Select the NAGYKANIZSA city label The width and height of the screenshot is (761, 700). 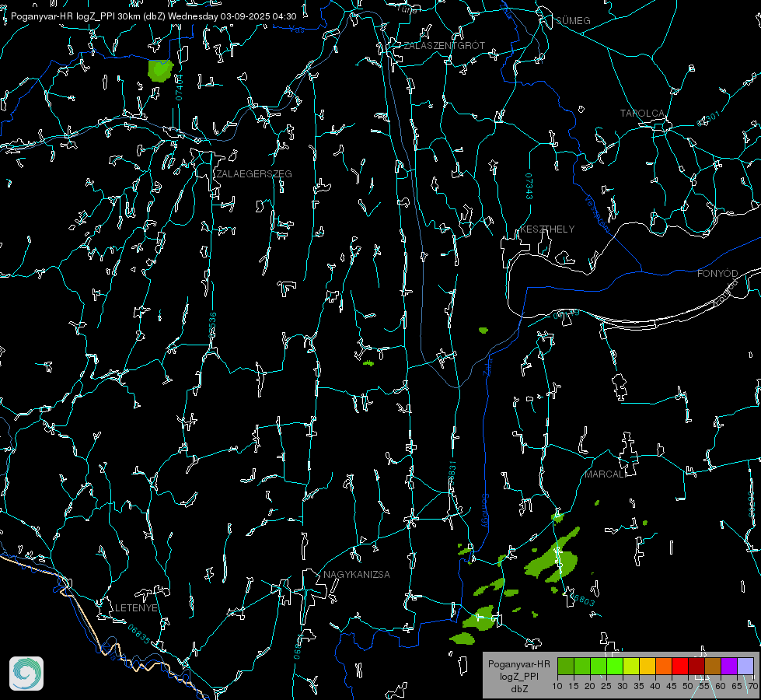click(357, 574)
